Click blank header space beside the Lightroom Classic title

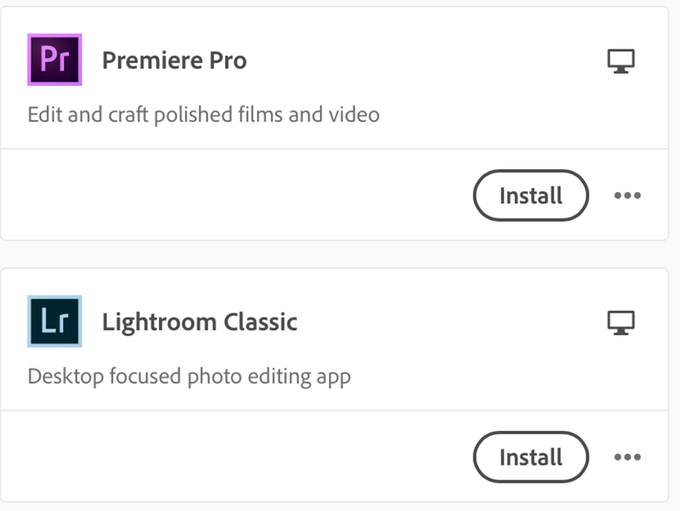[x=450, y=322]
